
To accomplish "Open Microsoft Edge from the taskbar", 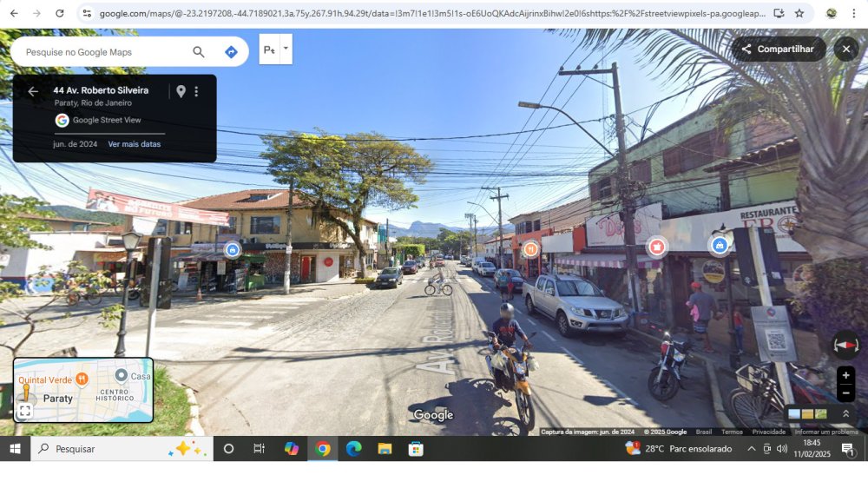I will tap(353, 449).
